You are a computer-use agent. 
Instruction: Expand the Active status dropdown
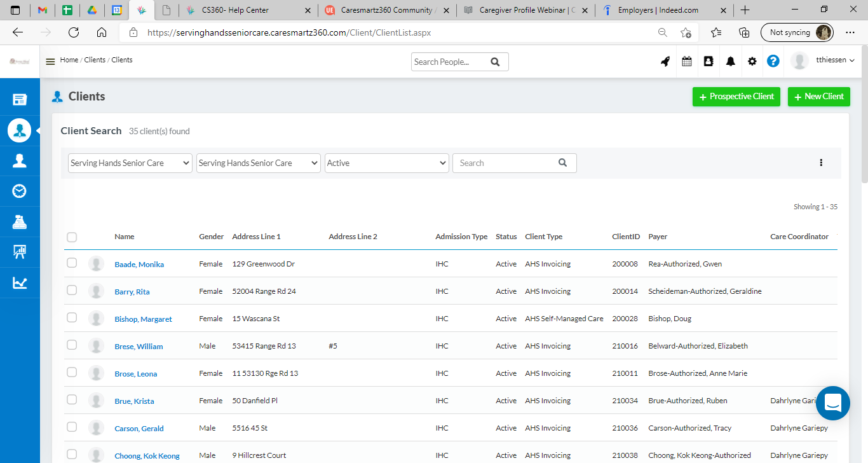[x=386, y=163]
